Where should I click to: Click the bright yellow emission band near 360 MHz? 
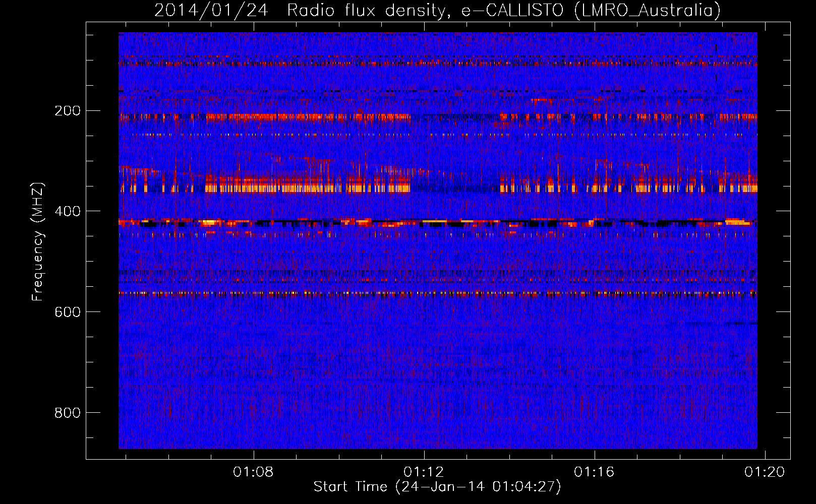coord(437,188)
